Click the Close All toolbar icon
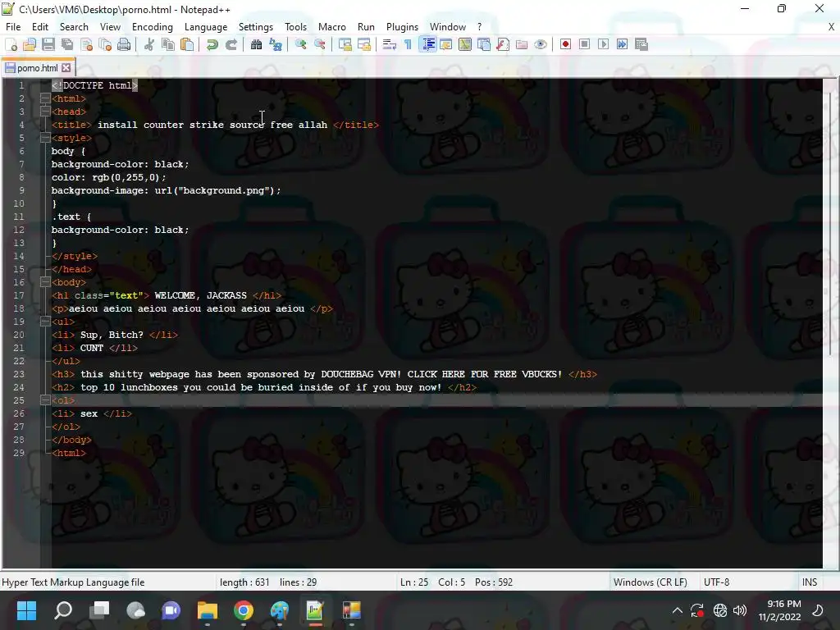This screenshot has width=840, height=630. (105, 44)
